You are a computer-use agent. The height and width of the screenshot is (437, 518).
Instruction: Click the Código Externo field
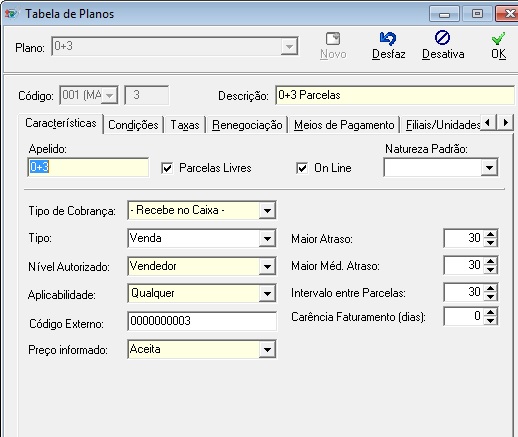point(202,321)
